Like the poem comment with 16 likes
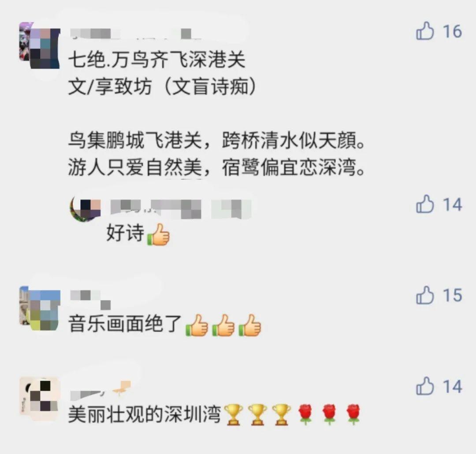Viewport: 476px width, 454px height. coord(425,31)
